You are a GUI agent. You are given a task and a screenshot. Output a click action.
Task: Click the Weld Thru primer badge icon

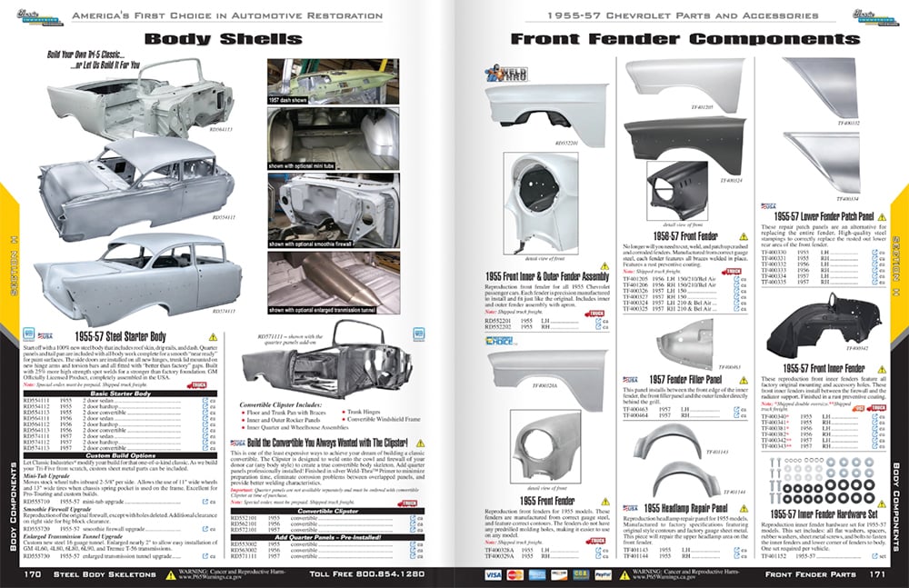(x=508, y=74)
